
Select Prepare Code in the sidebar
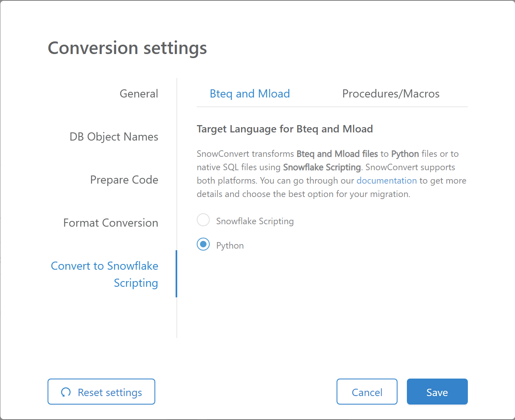click(124, 180)
